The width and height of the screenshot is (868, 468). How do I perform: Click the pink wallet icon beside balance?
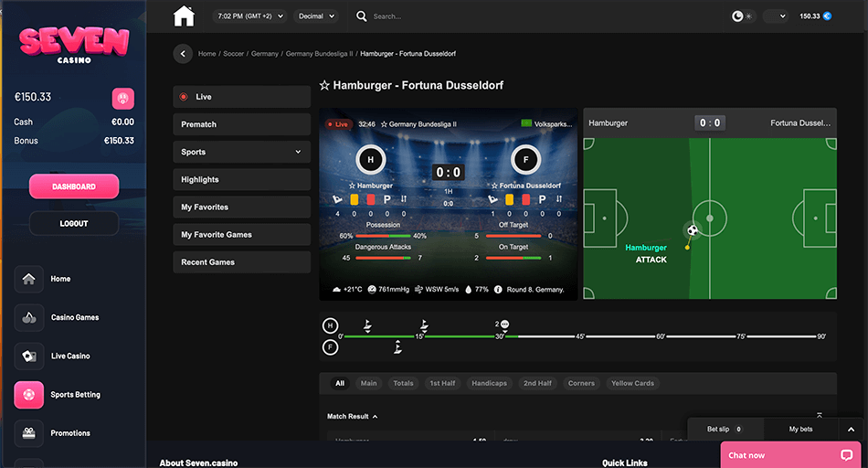click(x=123, y=99)
